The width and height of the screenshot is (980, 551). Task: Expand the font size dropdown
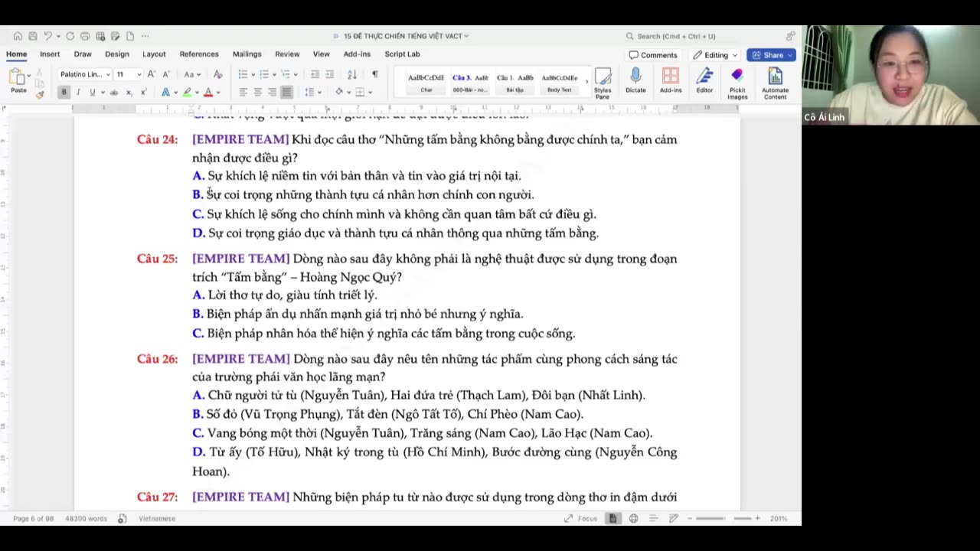[139, 74]
